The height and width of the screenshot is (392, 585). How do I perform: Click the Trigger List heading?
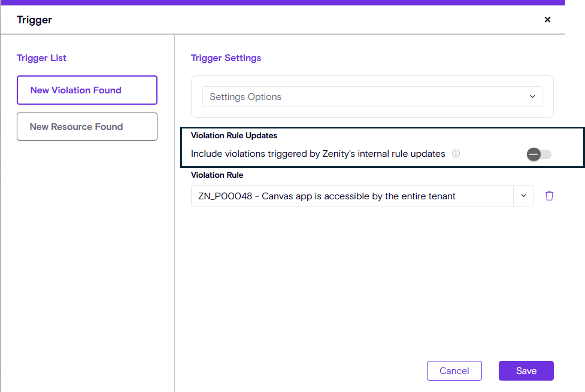(x=41, y=58)
